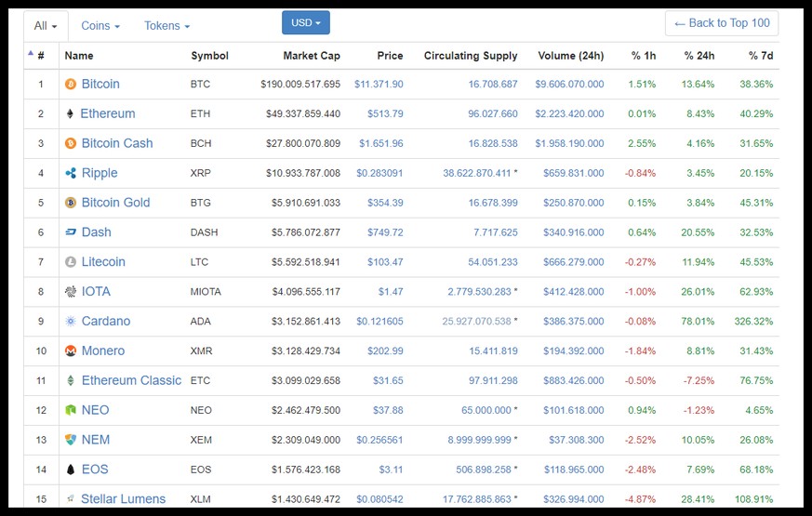812x516 pixels.
Task: Go back to Top 100 list
Action: [x=722, y=23]
